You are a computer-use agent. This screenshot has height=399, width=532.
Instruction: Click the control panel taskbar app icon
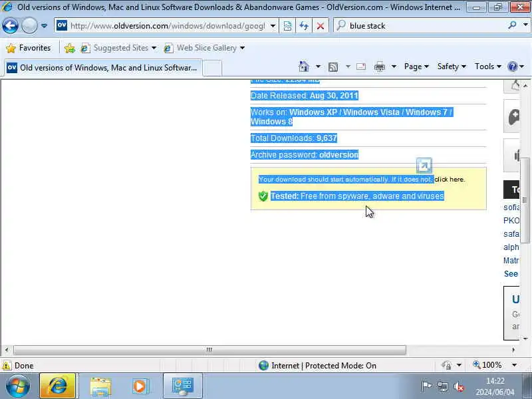183,386
